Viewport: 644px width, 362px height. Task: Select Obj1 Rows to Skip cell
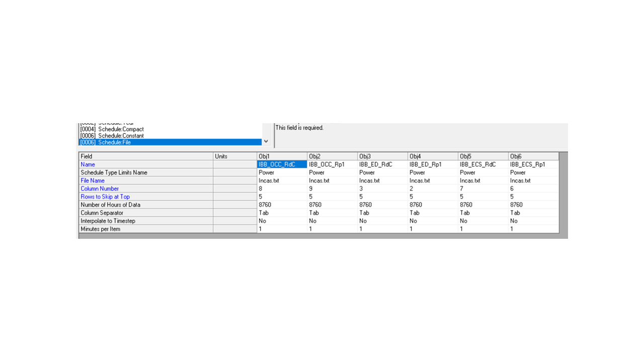[x=282, y=197]
